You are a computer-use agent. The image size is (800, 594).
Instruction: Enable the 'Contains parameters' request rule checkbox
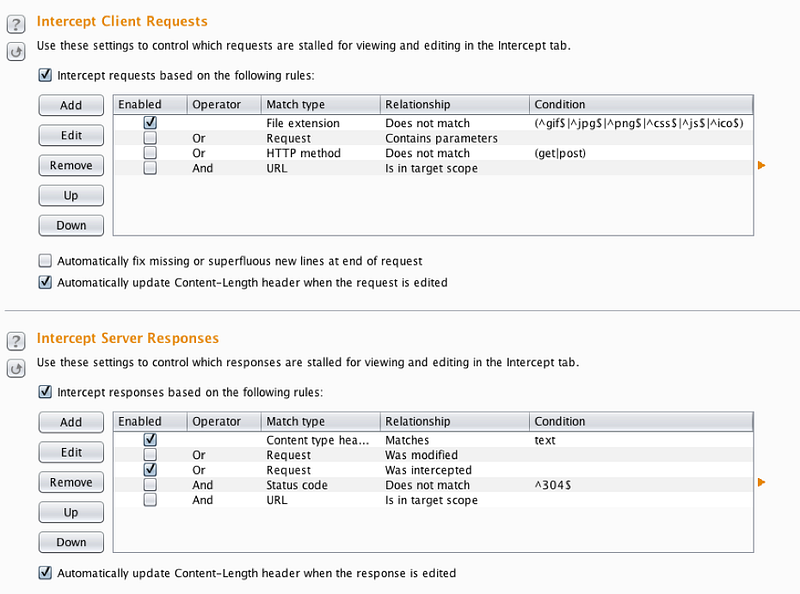point(150,138)
